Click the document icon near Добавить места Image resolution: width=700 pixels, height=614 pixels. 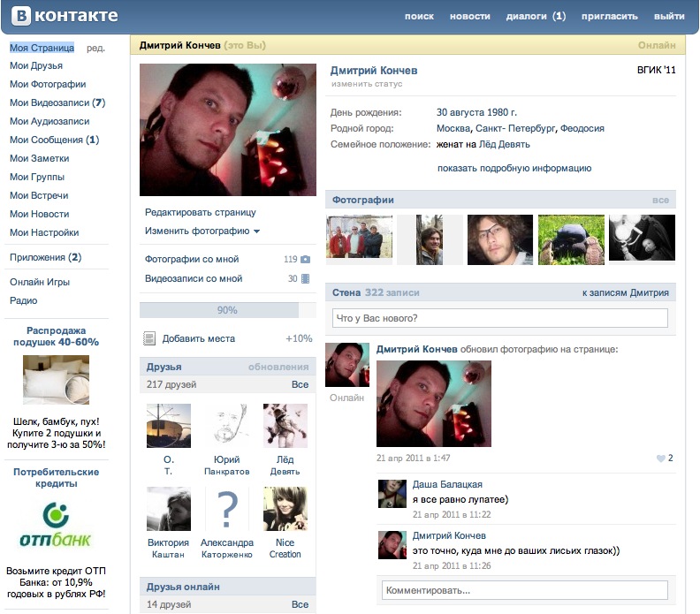[x=149, y=338]
